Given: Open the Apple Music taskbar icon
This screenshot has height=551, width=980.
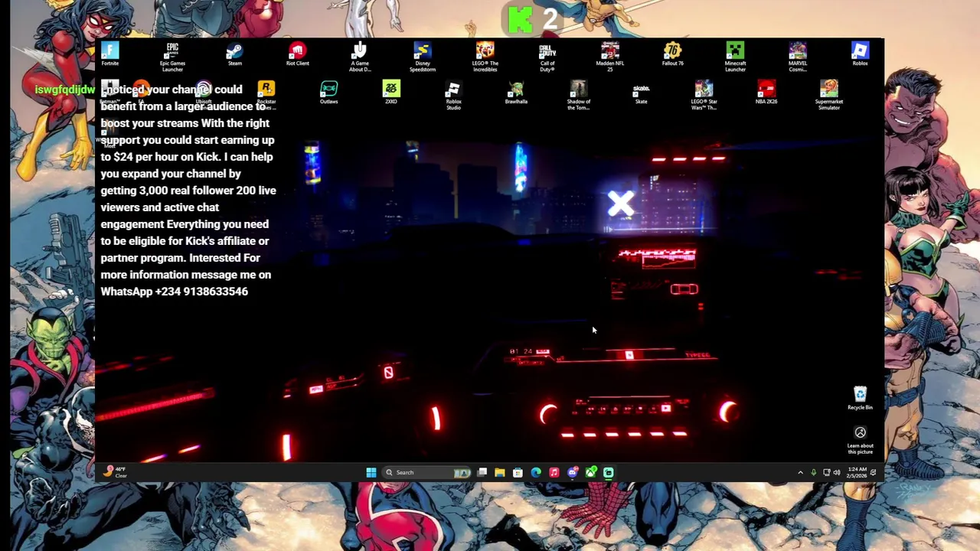Looking at the screenshot, I should (554, 472).
